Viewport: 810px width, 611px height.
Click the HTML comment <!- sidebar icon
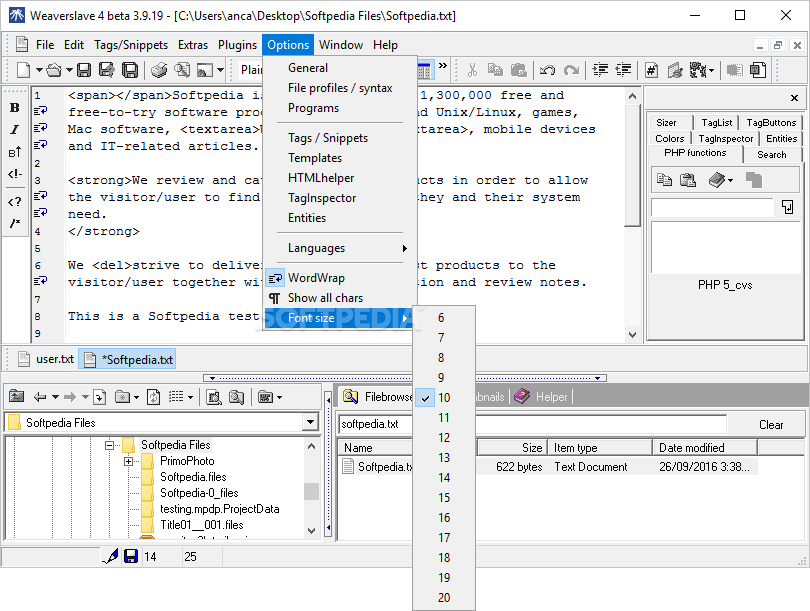click(14, 174)
